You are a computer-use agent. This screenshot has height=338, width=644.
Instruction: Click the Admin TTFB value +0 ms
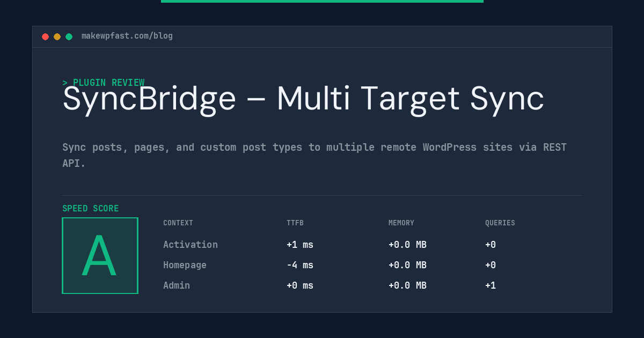point(300,285)
